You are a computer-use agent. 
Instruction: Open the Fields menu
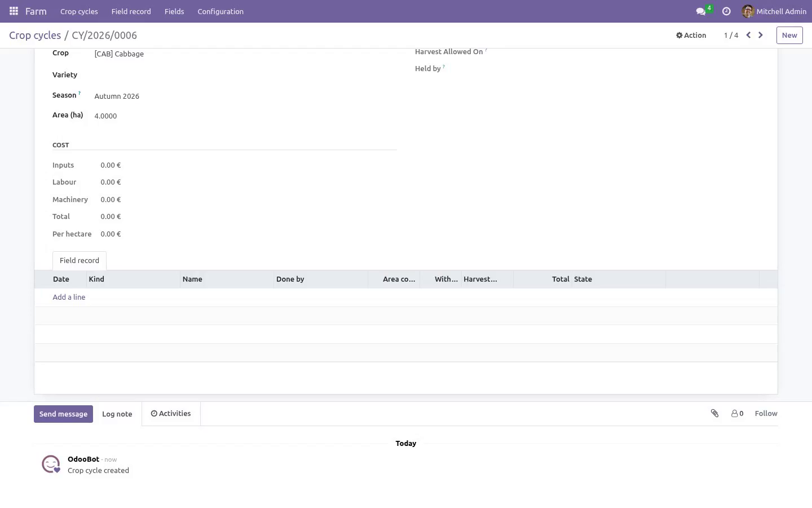[174, 11]
